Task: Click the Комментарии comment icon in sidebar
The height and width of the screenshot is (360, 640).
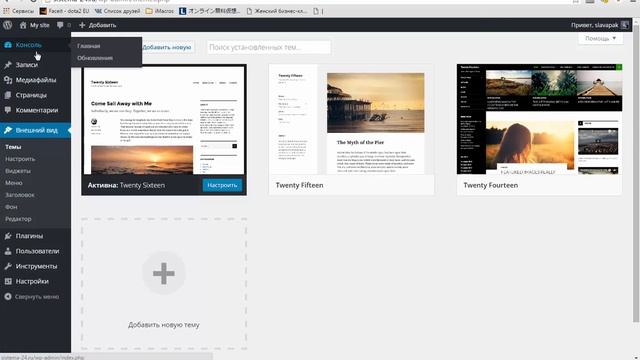Action: (x=8, y=110)
